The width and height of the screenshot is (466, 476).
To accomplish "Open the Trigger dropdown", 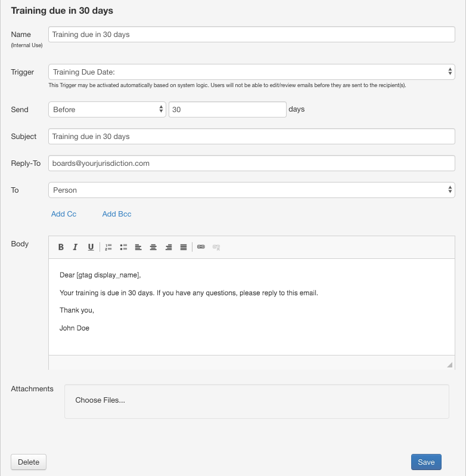I will pyautogui.click(x=251, y=72).
